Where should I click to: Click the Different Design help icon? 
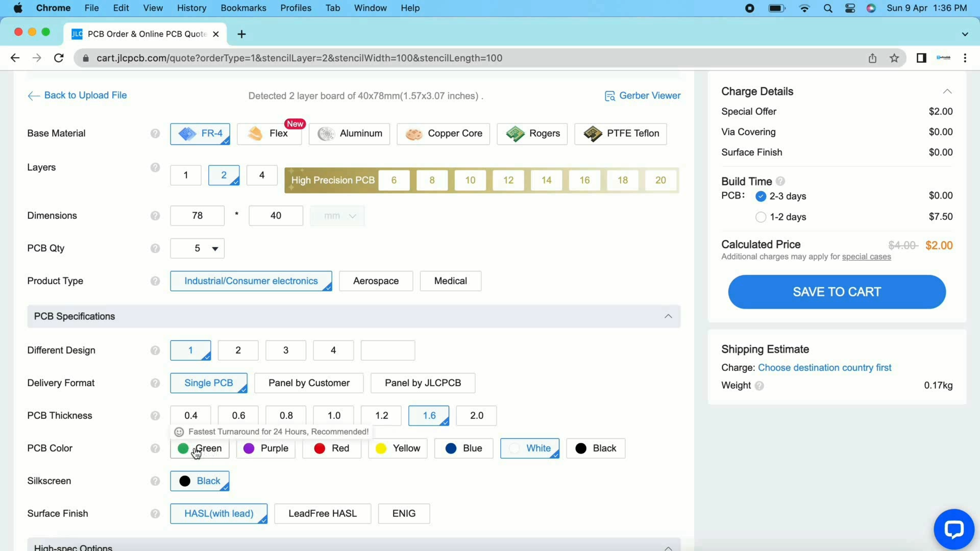(x=155, y=350)
